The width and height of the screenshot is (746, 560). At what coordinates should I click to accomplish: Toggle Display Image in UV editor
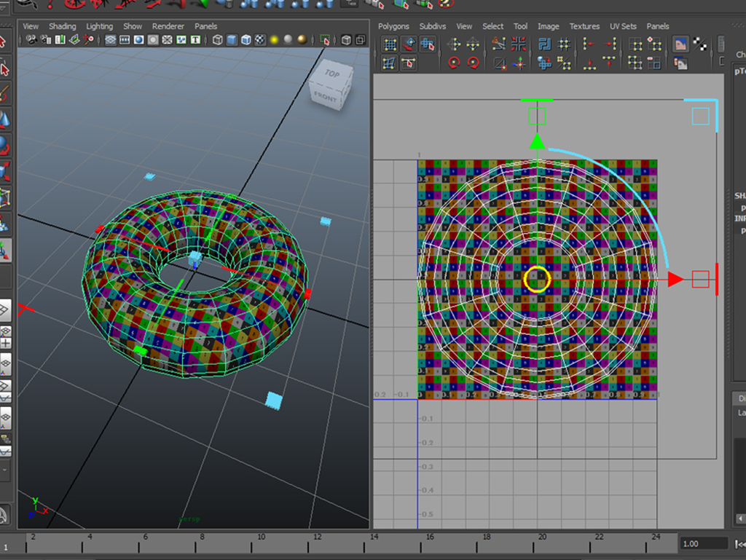[x=680, y=45]
